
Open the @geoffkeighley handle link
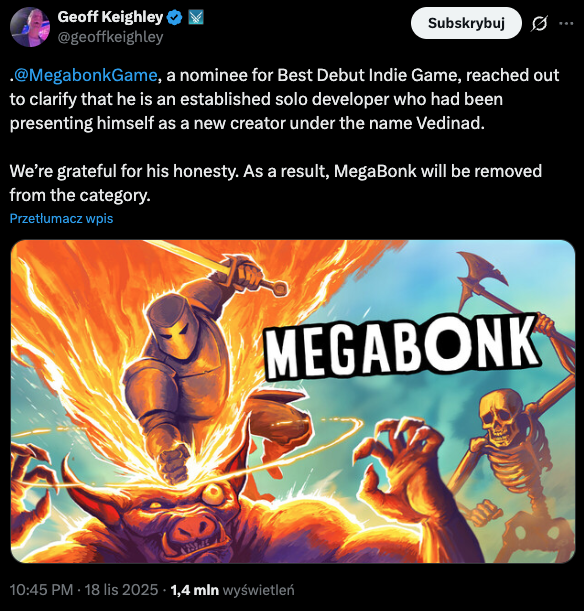(110, 37)
